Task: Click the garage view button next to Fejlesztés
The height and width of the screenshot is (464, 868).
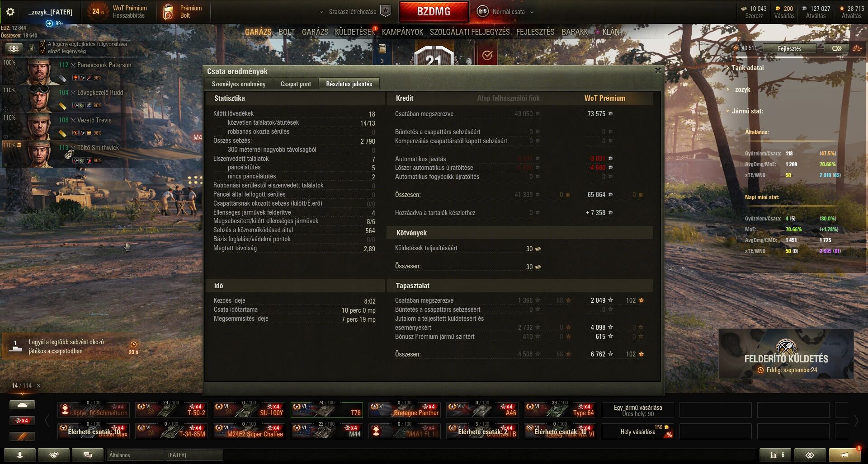Action: 836,48
